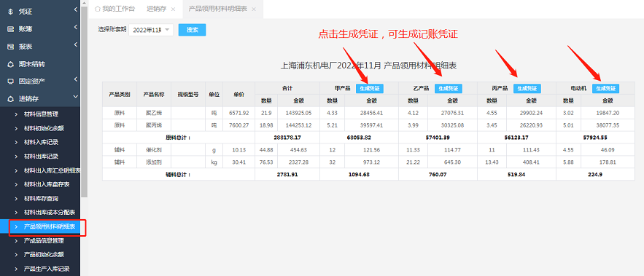The height and width of the screenshot is (276, 644).
Task: Click the sidebar vertical scrollbar
Action: click(84, 103)
